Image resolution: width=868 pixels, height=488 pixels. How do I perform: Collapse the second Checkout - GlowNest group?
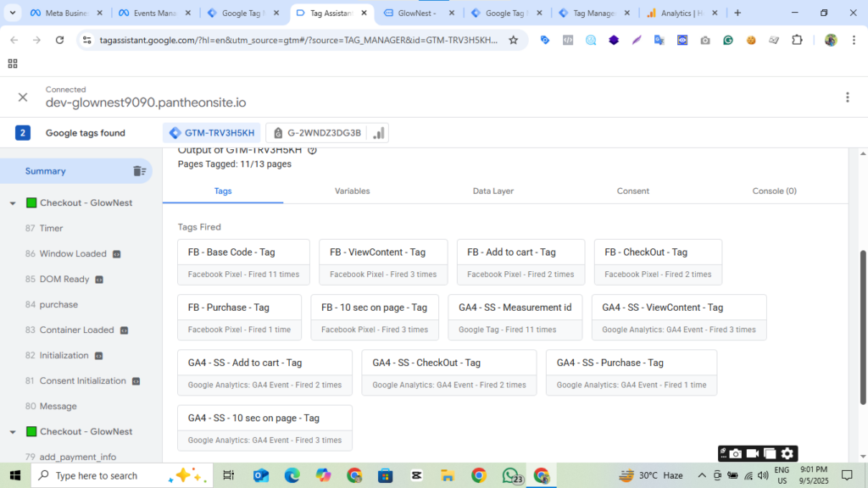12,431
